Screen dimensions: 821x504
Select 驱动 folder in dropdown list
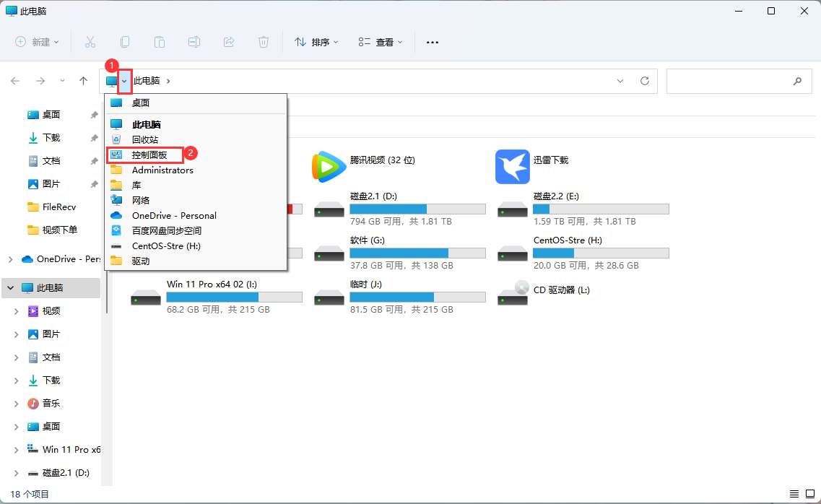[196, 261]
